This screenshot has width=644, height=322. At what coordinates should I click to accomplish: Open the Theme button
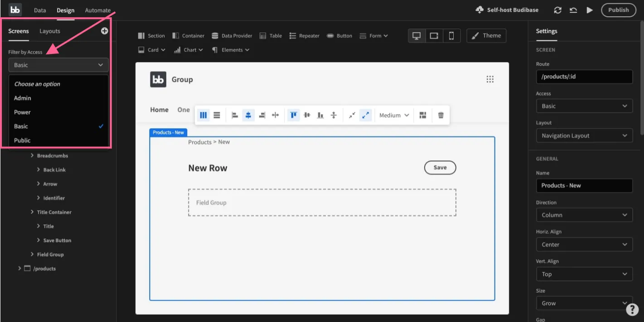486,36
